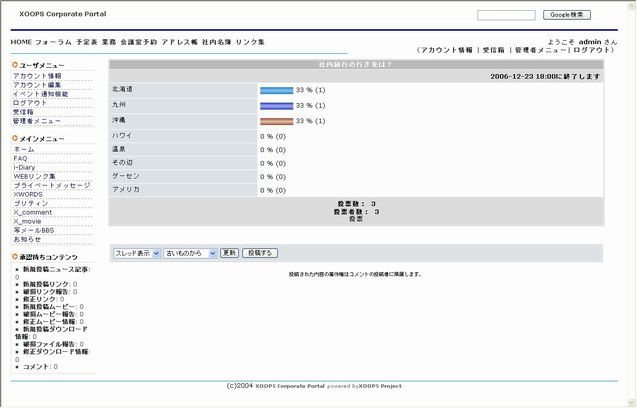Open the i-Diary main menu link
The width and height of the screenshot is (637, 408).
coord(26,167)
